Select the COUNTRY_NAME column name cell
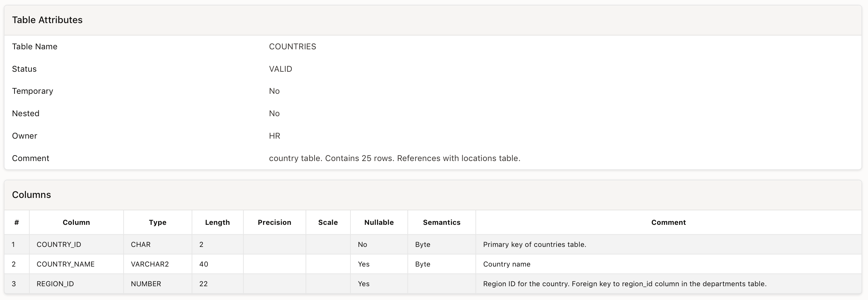The height and width of the screenshot is (300, 868). tap(76, 264)
